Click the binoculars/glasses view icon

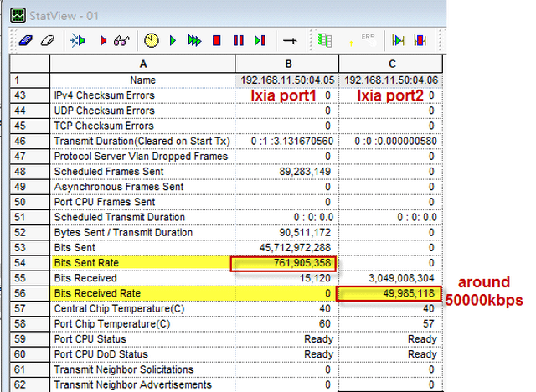click(x=121, y=39)
